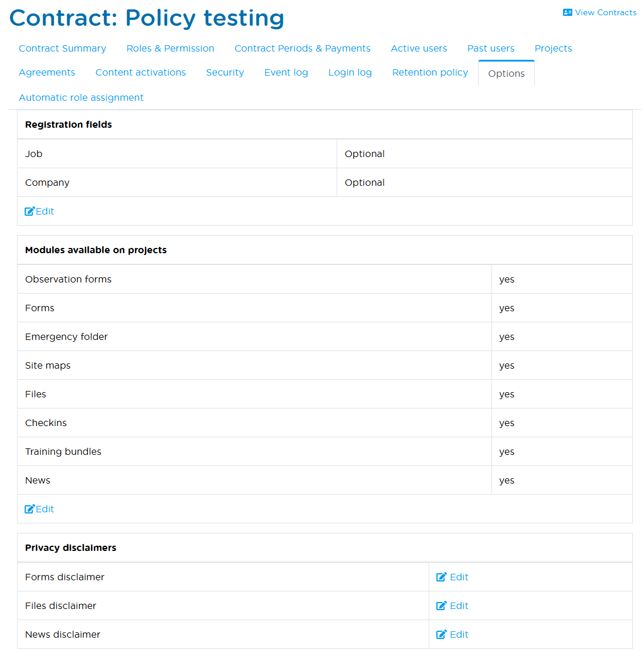
Task: Open the Projects tab
Action: (553, 49)
